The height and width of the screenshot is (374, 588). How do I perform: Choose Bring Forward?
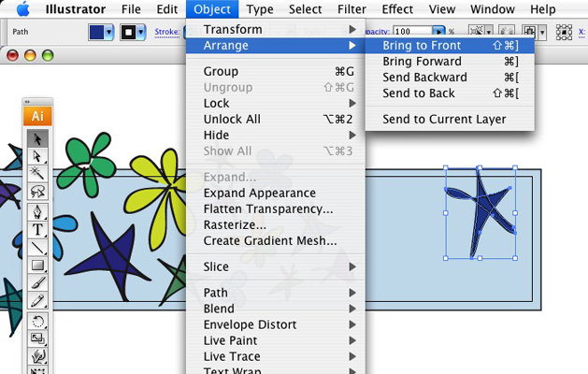click(450, 61)
